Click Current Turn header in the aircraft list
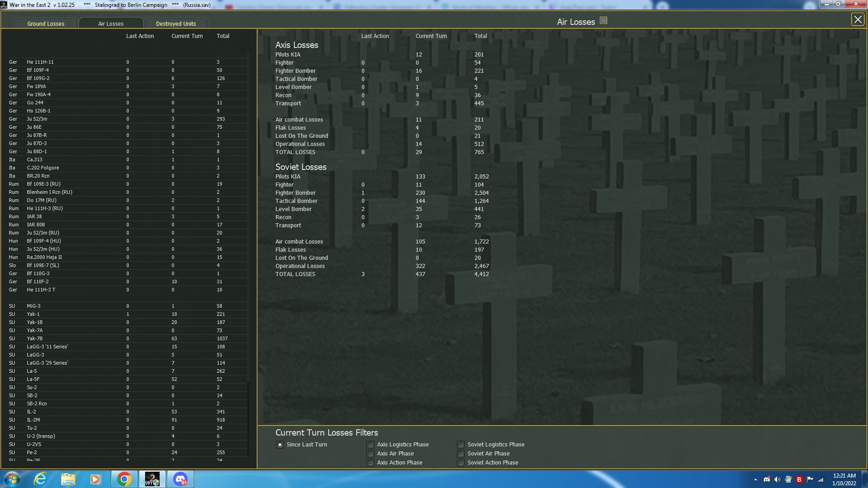The image size is (868, 488). (187, 36)
